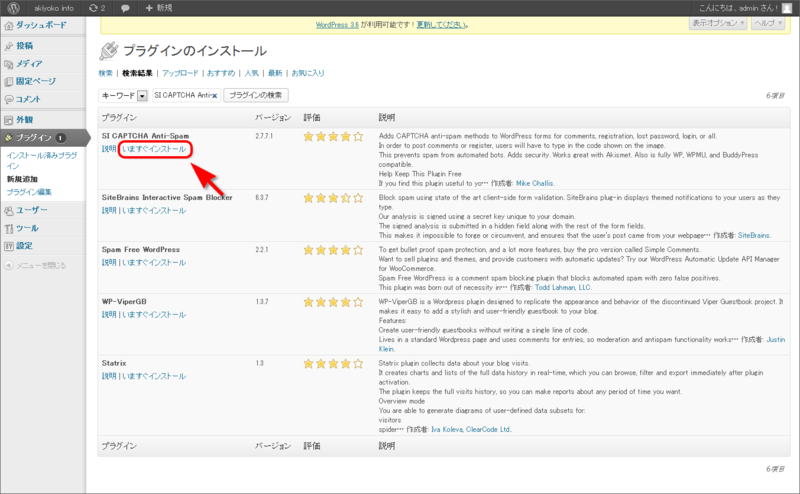
Task: Click the メディア icon in sidebar
Action: pyautogui.click(x=9, y=64)
